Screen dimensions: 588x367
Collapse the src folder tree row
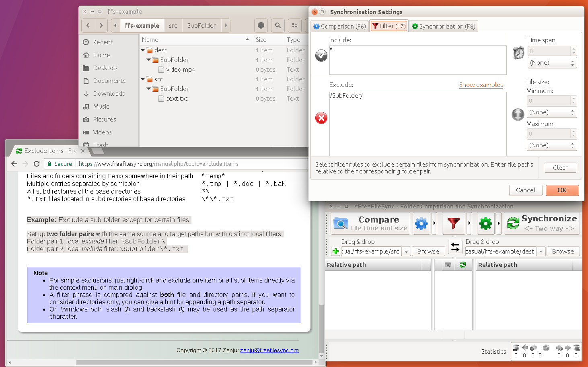(143, 79)
